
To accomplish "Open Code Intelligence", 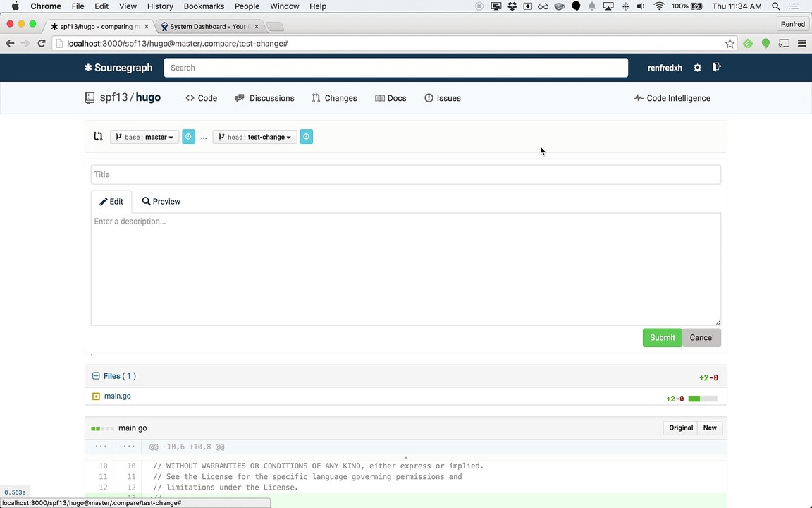I will [672, 98].
